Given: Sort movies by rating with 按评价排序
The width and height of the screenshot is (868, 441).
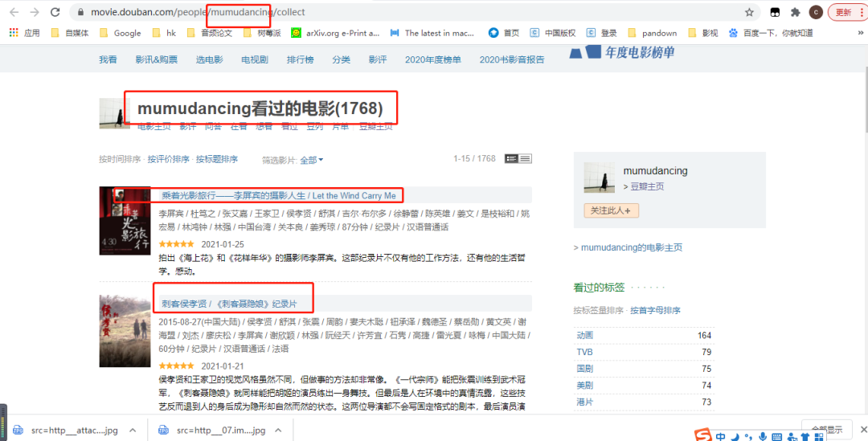Looking at the screenshot, I should 168,159.
